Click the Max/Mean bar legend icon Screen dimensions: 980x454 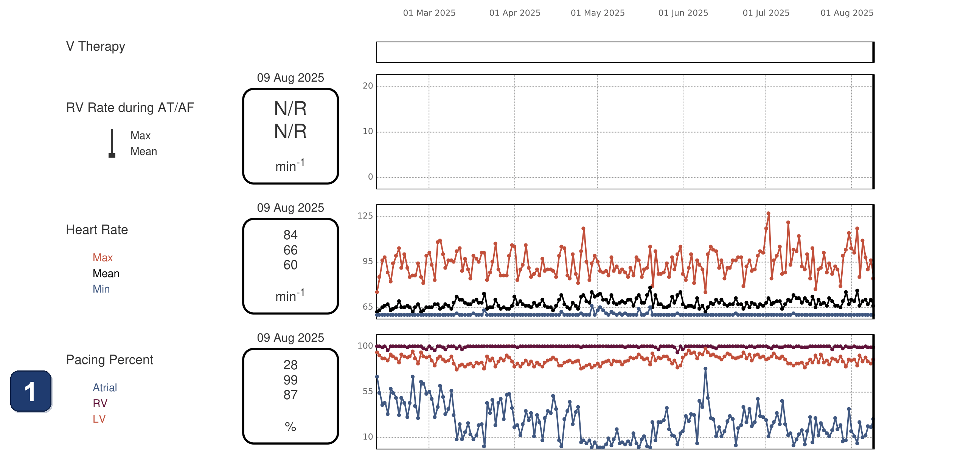112,143
